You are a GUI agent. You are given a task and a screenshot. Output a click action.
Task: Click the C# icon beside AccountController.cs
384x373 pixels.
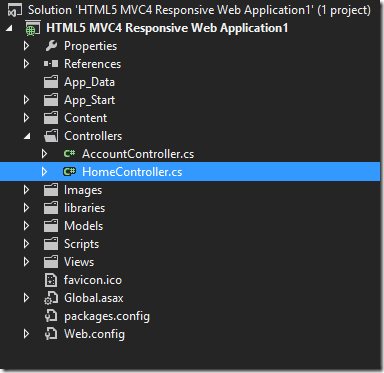[69, 154]
